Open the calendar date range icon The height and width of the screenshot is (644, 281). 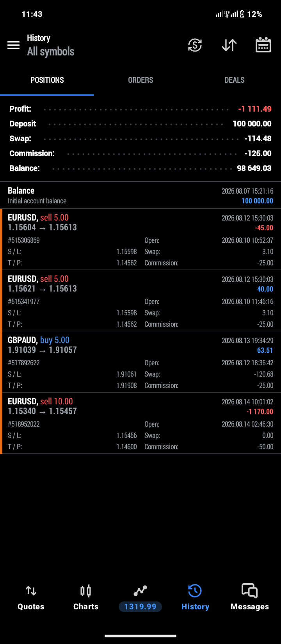[x=263, y=45]
